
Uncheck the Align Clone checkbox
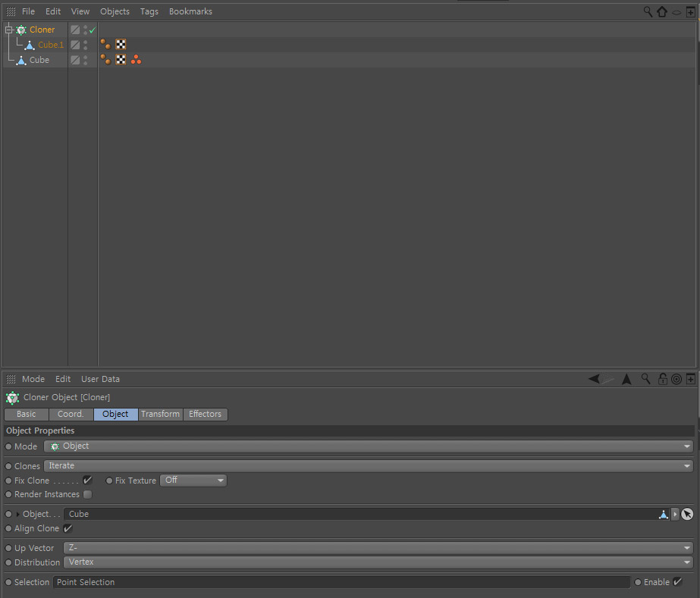click(67, 528)
